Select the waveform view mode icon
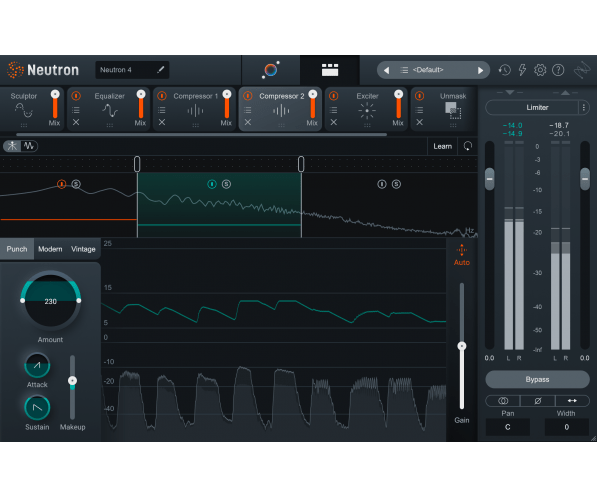 [x=29, y=146]
